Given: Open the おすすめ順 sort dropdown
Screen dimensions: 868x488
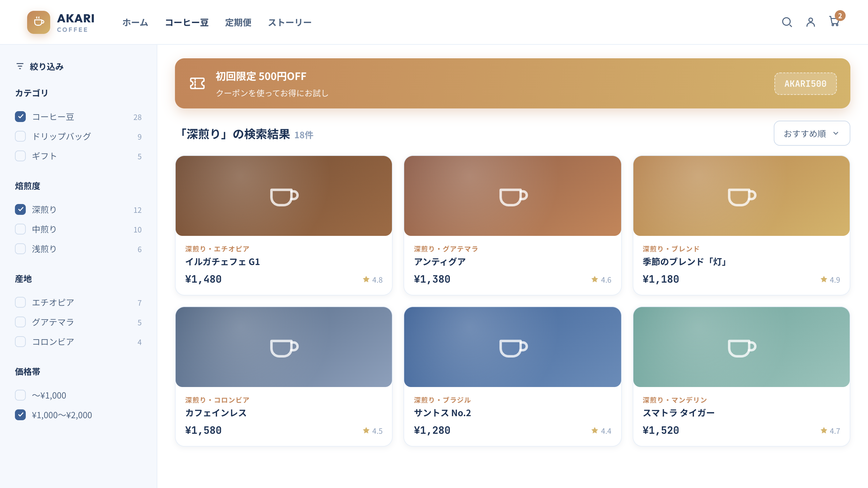Looking at the screenshot, I should tap(812, 133).
